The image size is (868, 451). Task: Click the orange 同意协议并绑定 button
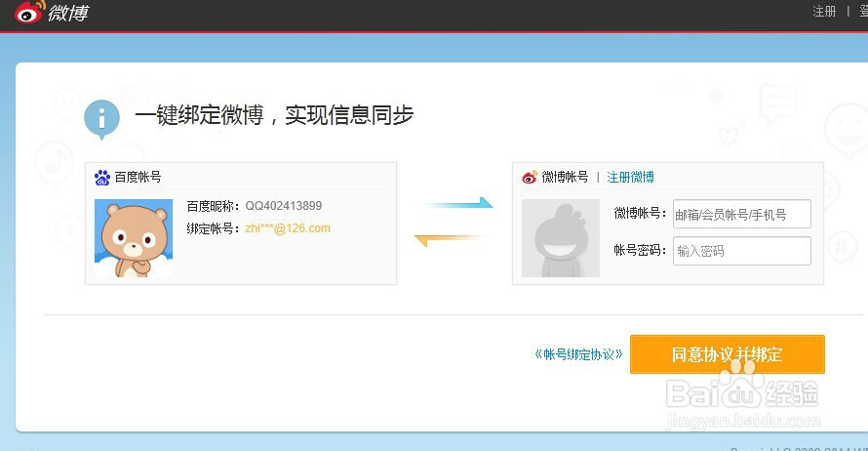pyautogui.click(x=728, y=354)
